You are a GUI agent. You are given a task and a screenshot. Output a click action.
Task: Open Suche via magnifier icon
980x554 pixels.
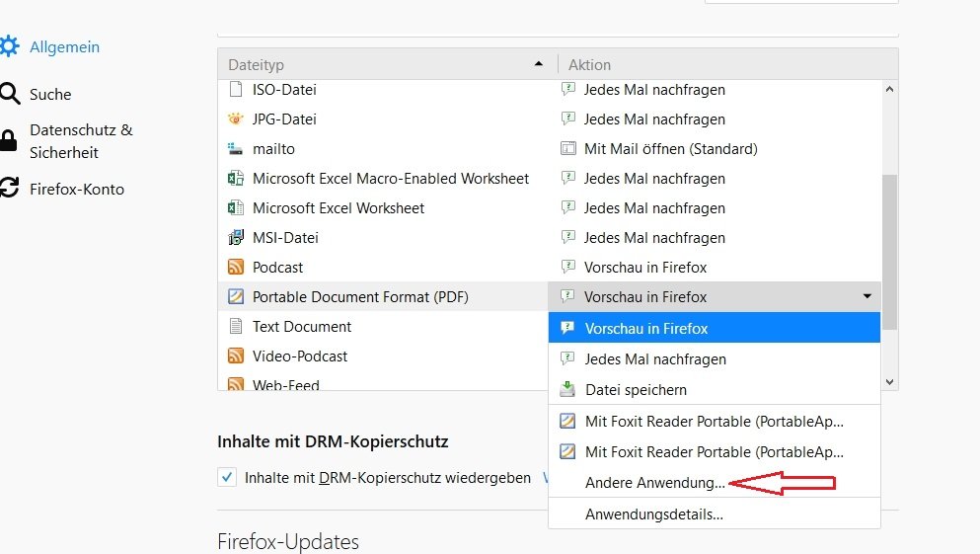tap(9, 94)
